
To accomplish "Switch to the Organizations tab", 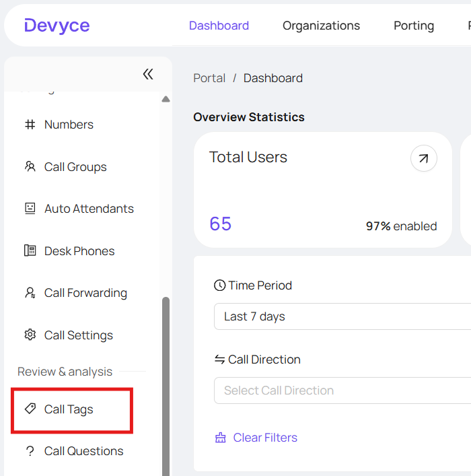I will [x=321, y=26].
